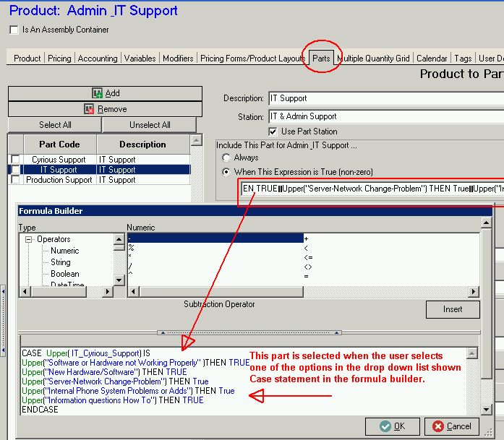Select the Always radio option
Screen dimensions: 504x440
tap(226, 158)
